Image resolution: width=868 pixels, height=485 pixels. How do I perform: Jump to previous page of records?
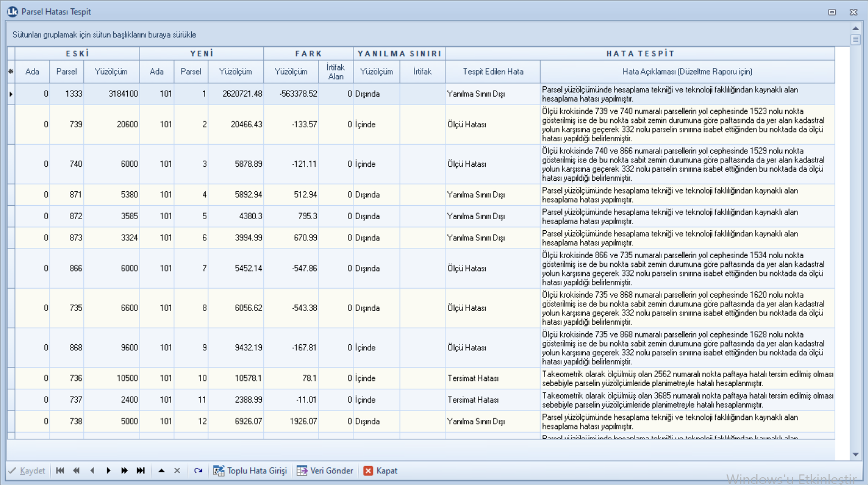point(76,471)
